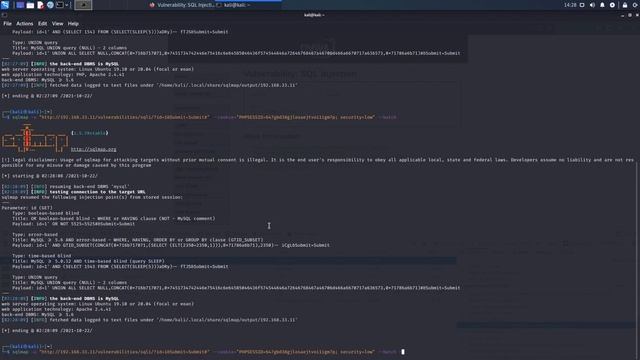Open the notifications bell icon
The width and height of the screenshot is (640, 360).
[x=602, y=5]
